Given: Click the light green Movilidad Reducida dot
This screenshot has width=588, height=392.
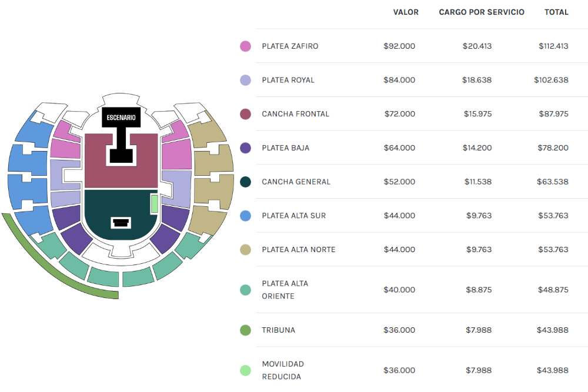Looking at the screenshot, I should pos(246,370).
